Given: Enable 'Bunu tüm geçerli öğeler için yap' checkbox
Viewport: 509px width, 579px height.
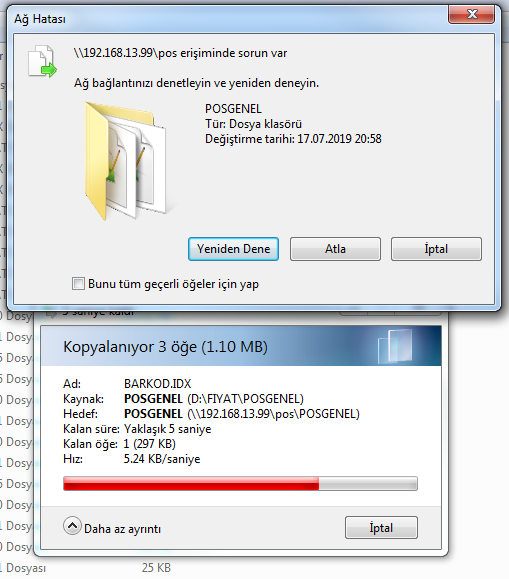Looking at the screenshot, I should (78, 284).
